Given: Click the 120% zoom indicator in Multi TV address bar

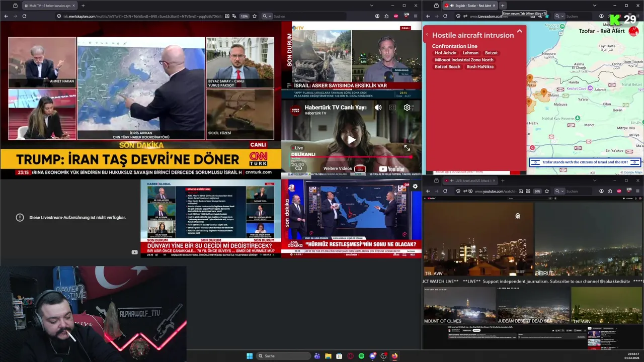Looking at the screenshot, I should (244, 16).
